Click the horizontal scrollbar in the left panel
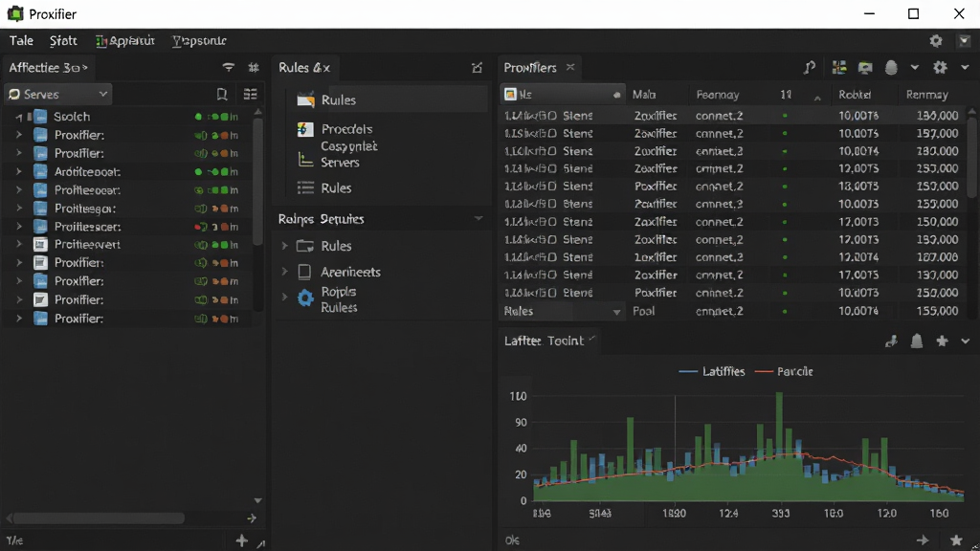The height and width of the screenshot is (551, 980). pos(99,518)
